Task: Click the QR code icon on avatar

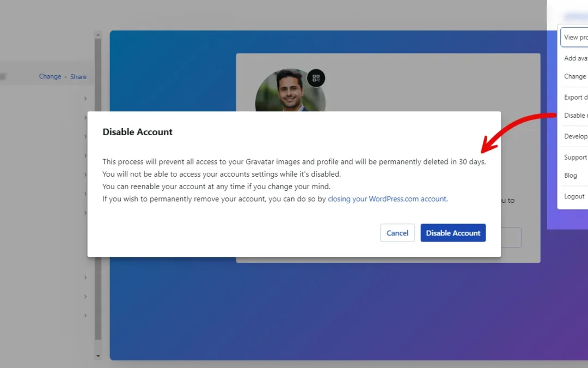Action: (316, 78)
